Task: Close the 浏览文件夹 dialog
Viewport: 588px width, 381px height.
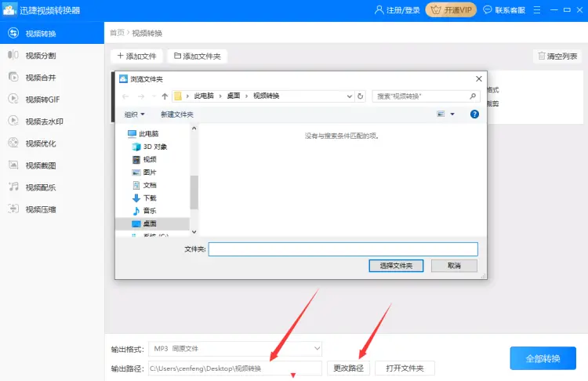Action: 479,78
